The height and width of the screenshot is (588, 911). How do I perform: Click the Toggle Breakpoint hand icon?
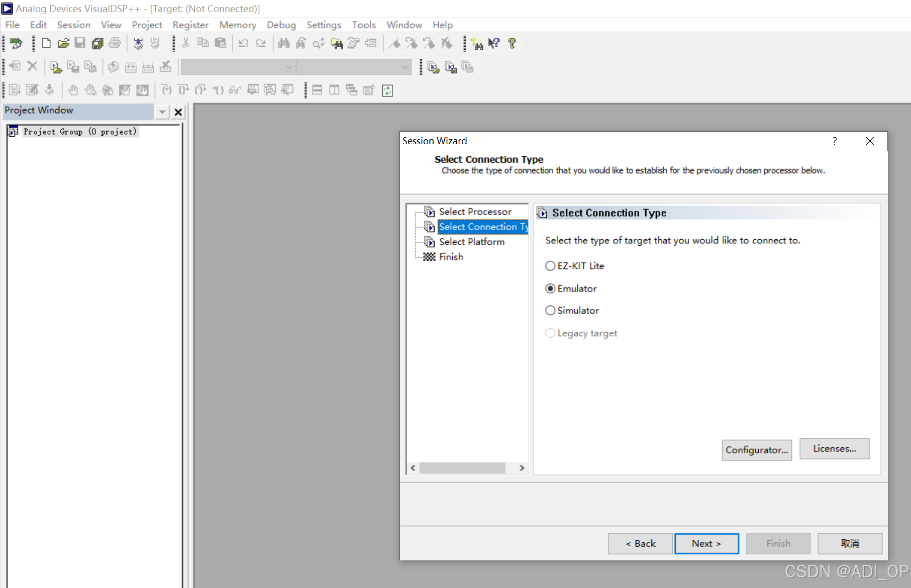(x=73, y=90)
